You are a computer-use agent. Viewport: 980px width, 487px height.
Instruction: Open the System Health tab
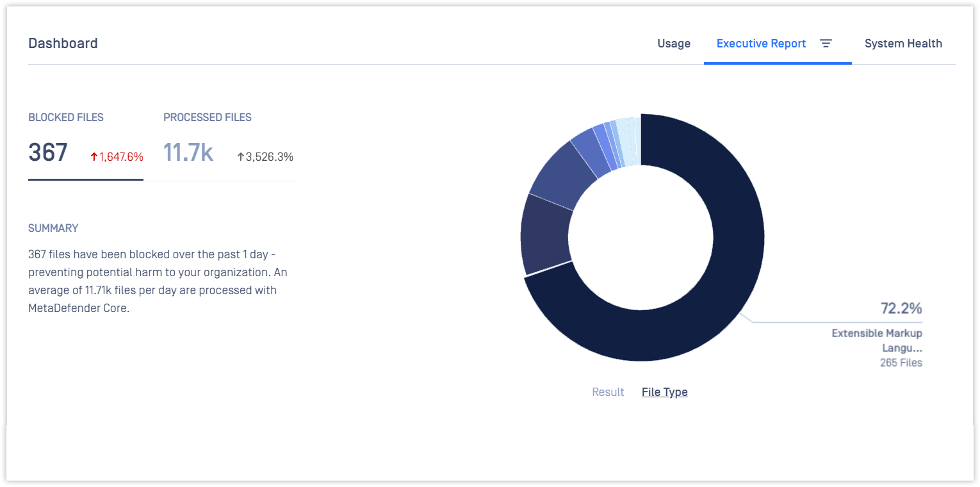(x=903, y=44)
